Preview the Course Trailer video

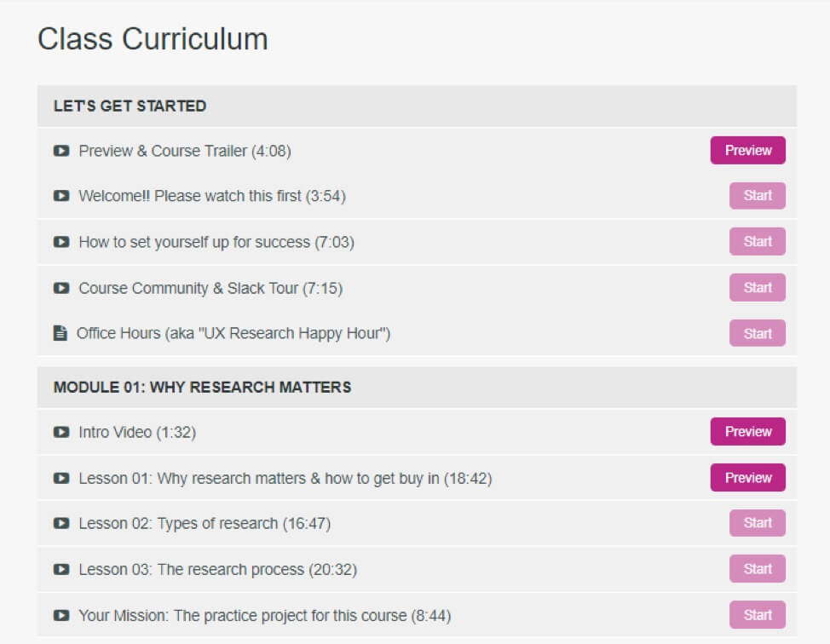pyautogui.click(x=747, y=151)
